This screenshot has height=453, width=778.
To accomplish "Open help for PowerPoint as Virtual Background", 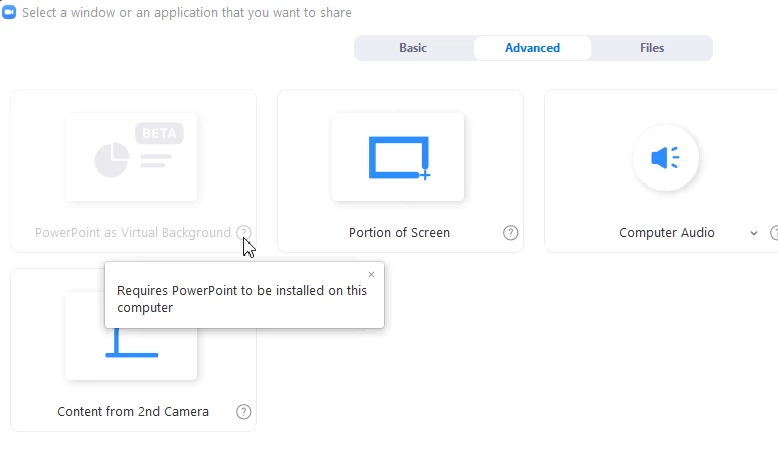I will pyautogui.click(x=244, y=232).
